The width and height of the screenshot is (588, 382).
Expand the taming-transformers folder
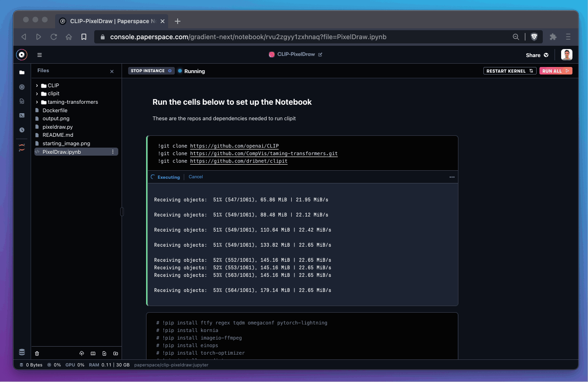(x=37, y=102)
